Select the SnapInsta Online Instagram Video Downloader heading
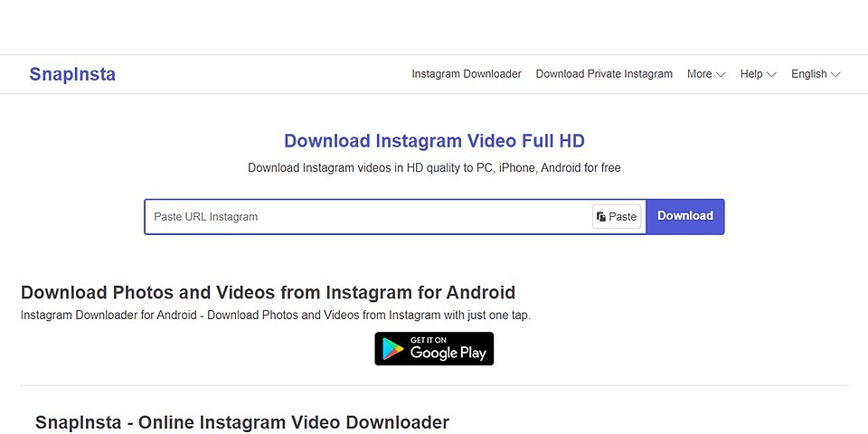This screenshot has height=434, width=868. tap(242, 423)
